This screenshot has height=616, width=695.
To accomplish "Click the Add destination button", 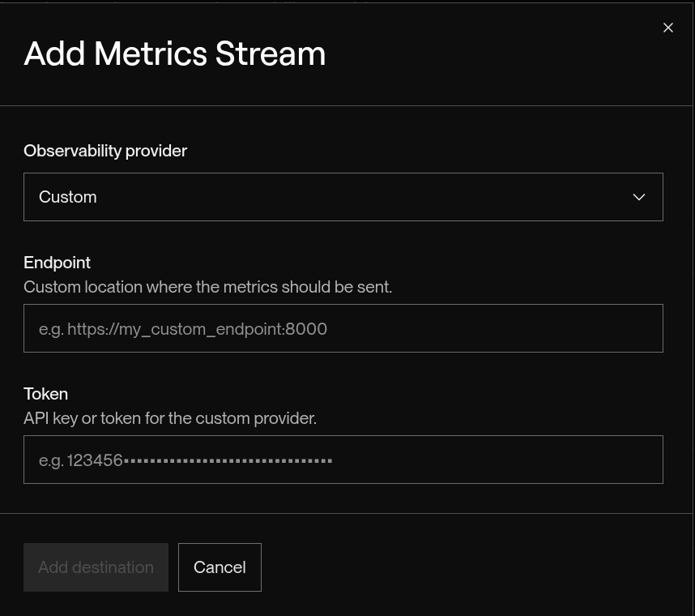I will [96, 567].
